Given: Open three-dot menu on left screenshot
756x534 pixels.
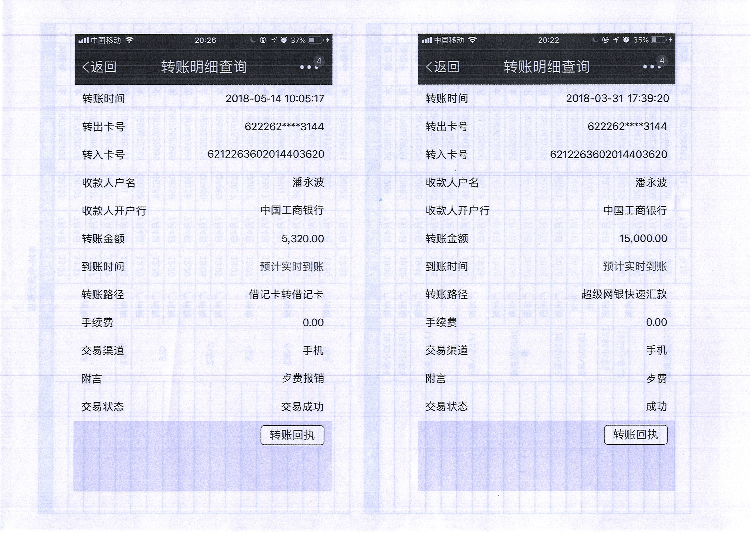Looking at the screenshot, I should [x=309, y=67].
